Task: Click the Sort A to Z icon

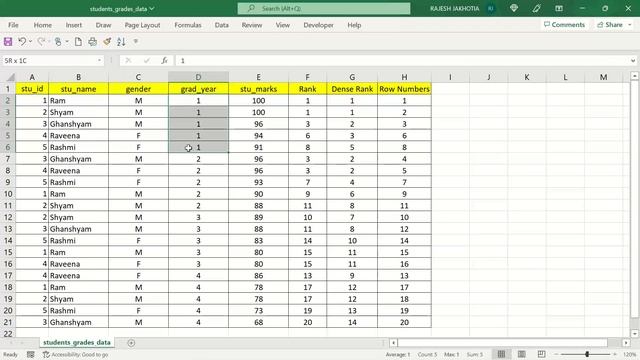Action: [x=121, y=42]
